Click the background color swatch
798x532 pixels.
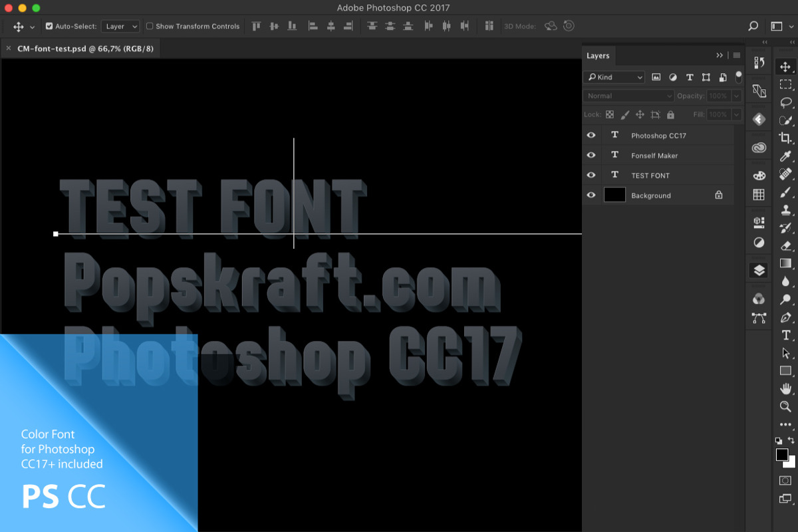[x=791, y=464]
